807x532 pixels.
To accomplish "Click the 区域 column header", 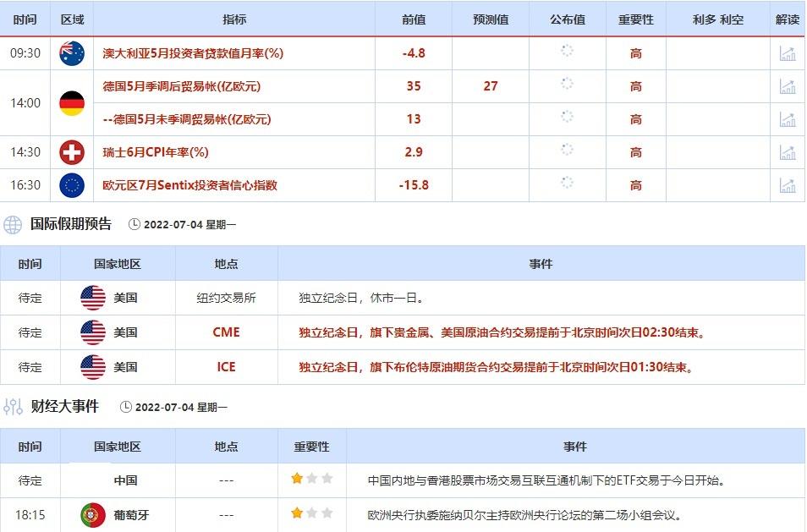I will 72,19.
